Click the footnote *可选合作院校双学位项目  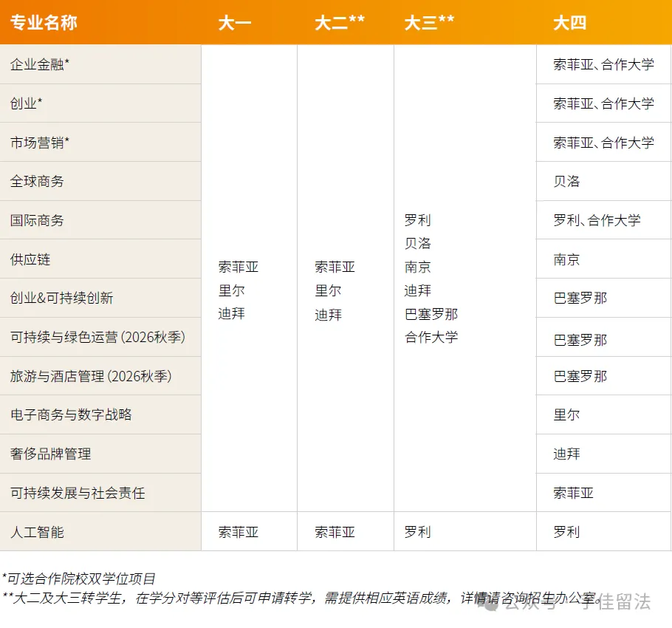coord(79,578)
